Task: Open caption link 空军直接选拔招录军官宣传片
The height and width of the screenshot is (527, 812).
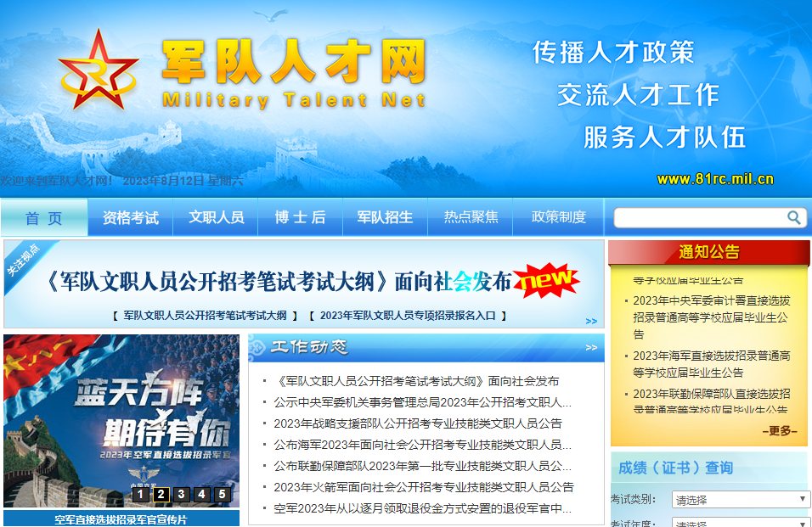Action: [121, 519]
